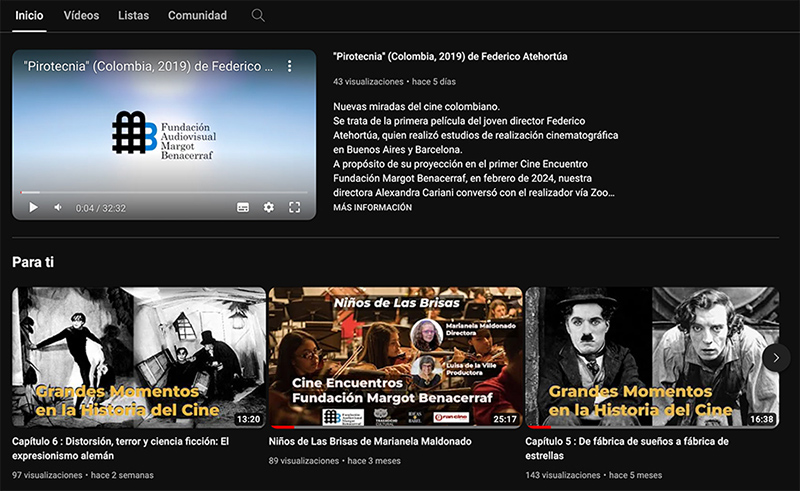800x491 pixels.
Task: Click '143 visualizaciones • hace 5 meses' text
Action: coord(594,475)
